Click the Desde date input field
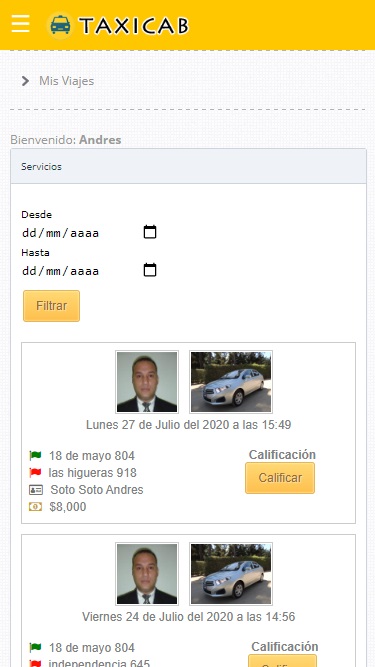This screenshot has height=667, width=375. 89,233
